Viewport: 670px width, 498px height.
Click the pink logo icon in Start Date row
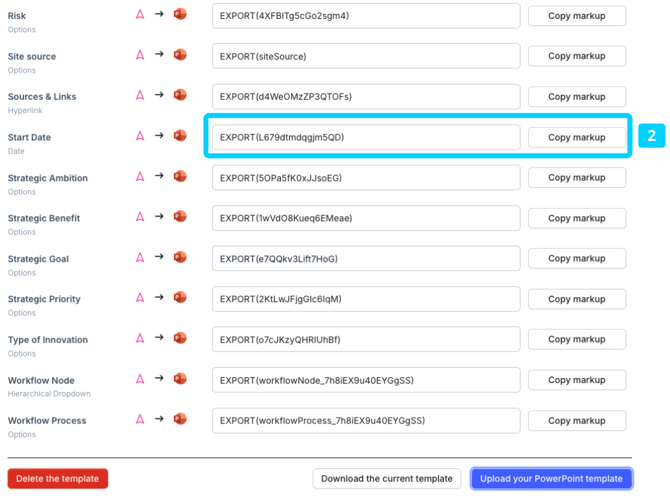[x=140, y=136]
